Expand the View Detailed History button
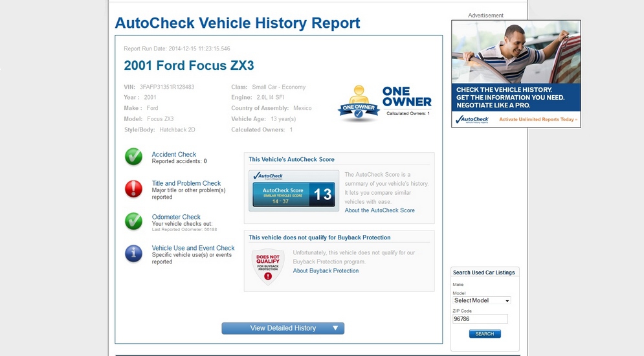This screenshot has height=356, width=644. tap(283, 328)
